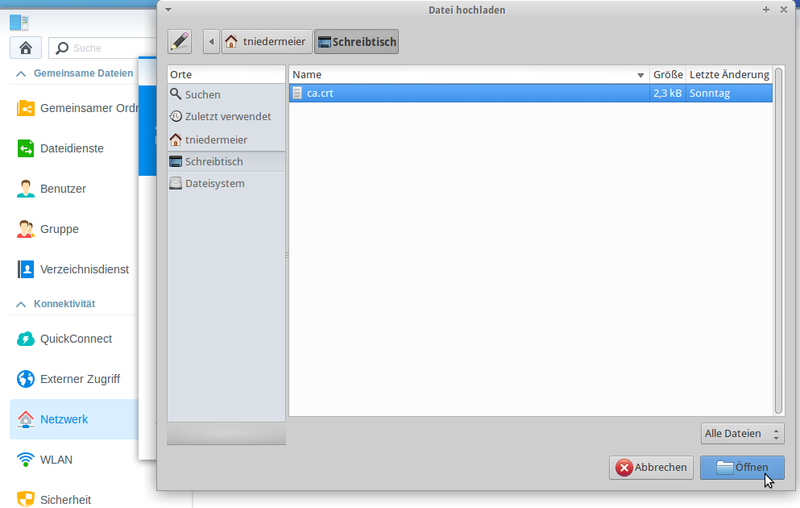
Task: Sort by Letzte Änderung column header
Action: [x=729, y=74]
